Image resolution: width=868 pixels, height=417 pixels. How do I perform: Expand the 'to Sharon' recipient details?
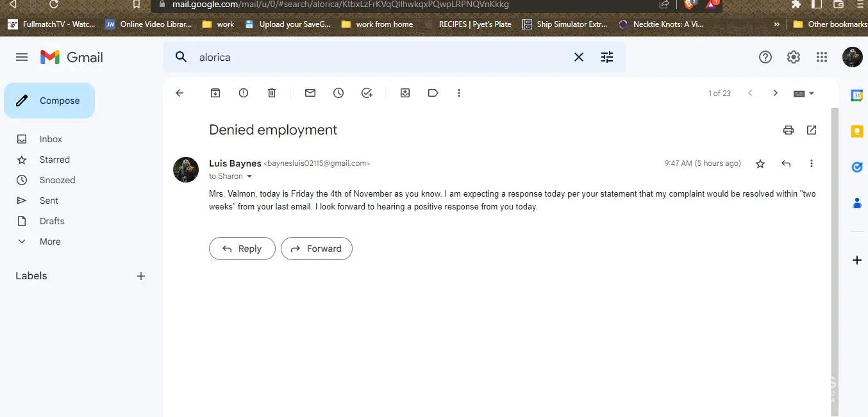tap(250, 177)
